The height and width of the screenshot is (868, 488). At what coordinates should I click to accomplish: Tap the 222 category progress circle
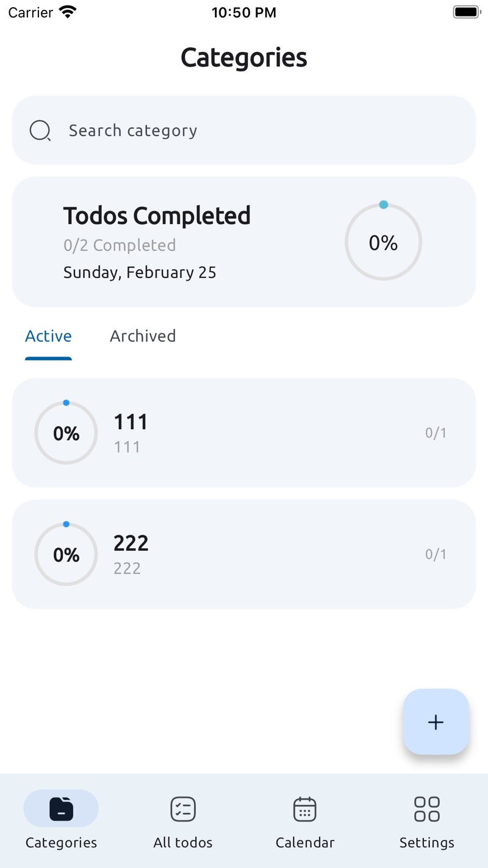click(x=66, y=554)
